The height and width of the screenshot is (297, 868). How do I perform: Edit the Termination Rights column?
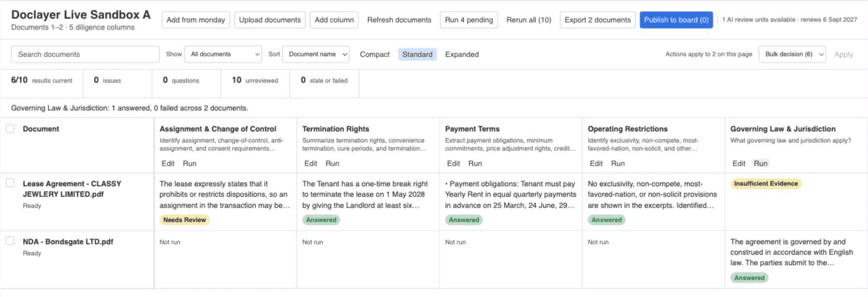click(310, 163)
